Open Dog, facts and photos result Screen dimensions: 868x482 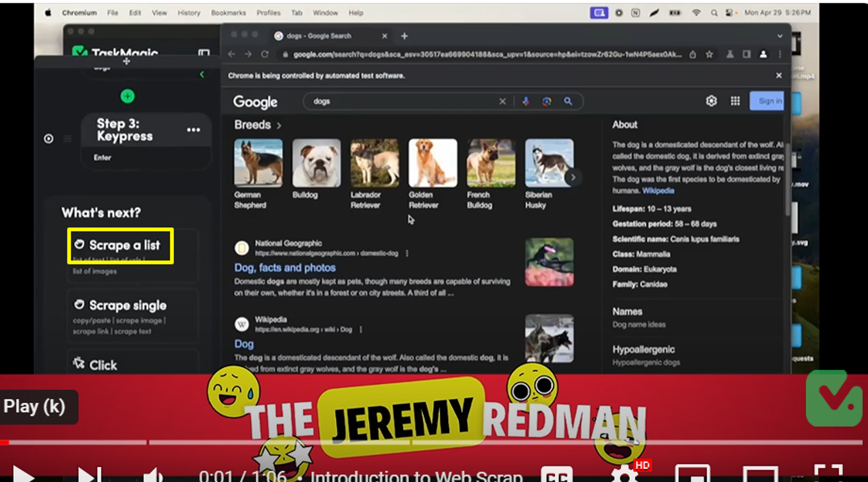tap(285, 268)
